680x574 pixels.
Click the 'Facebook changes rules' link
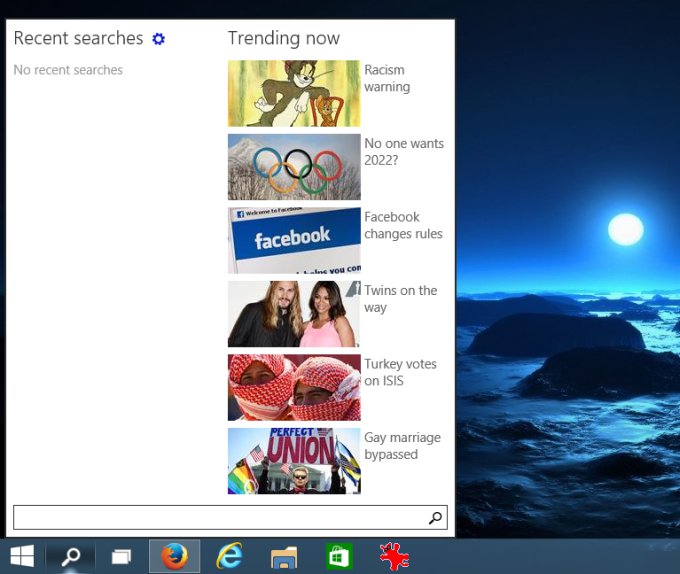coord(403,225)
